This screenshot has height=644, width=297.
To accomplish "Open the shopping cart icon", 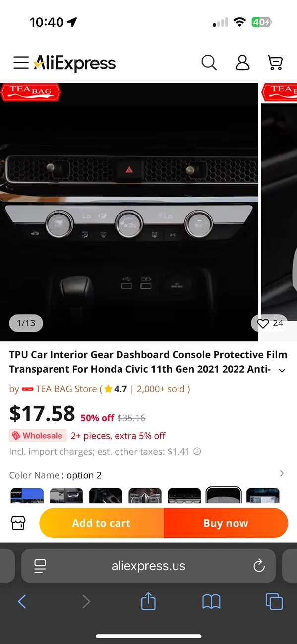I will (x=275, y=63).
